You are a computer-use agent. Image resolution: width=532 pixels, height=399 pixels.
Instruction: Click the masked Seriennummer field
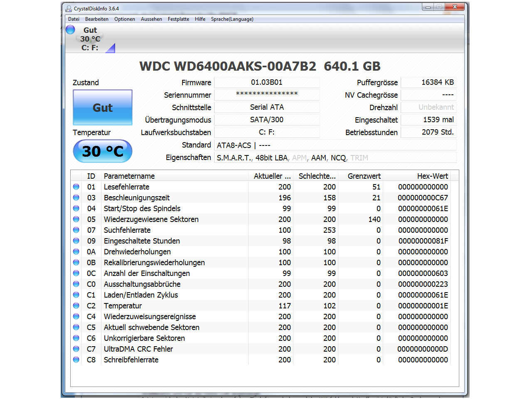coord(267,95)
